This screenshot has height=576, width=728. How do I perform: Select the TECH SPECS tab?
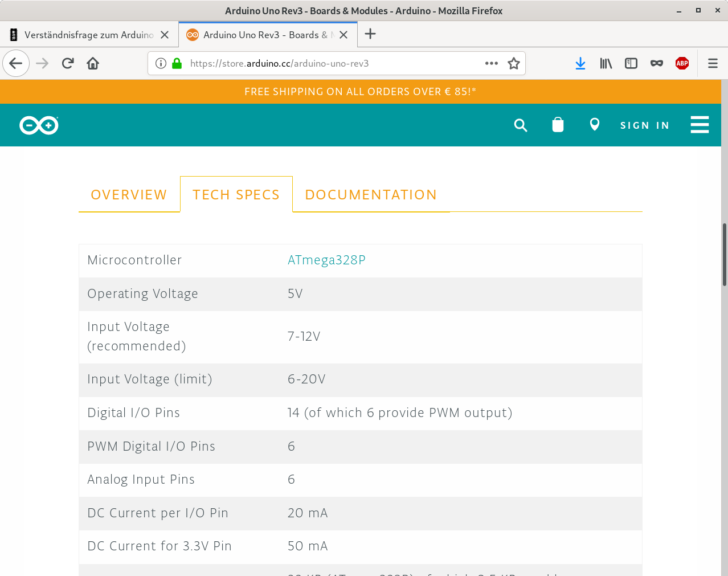tap(236, 195)
